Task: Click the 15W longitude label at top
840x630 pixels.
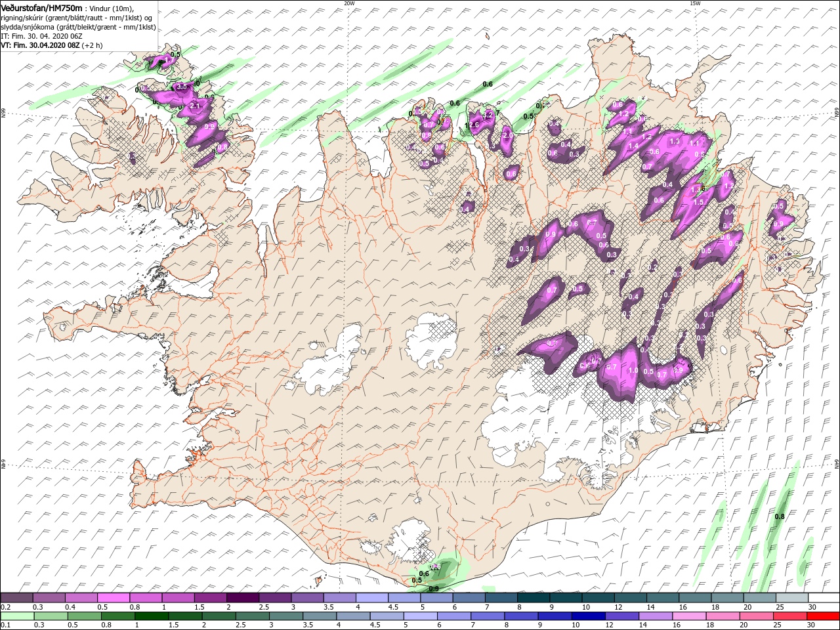Action: 695,3
